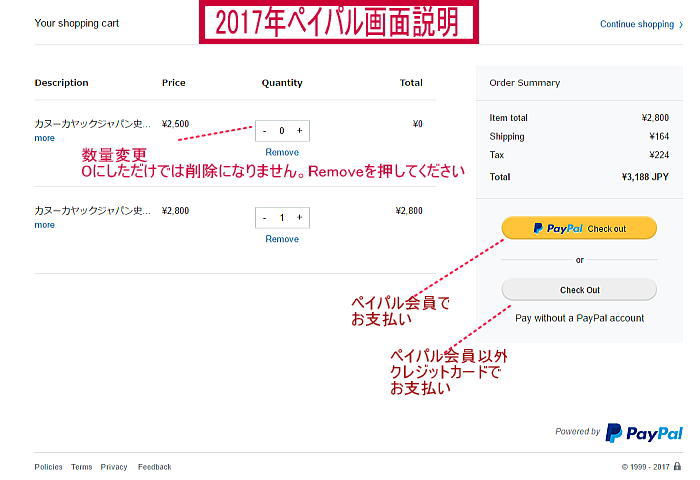
Task: Click the ¥3,188 JPY total amount
Action: tap(645, 177)
